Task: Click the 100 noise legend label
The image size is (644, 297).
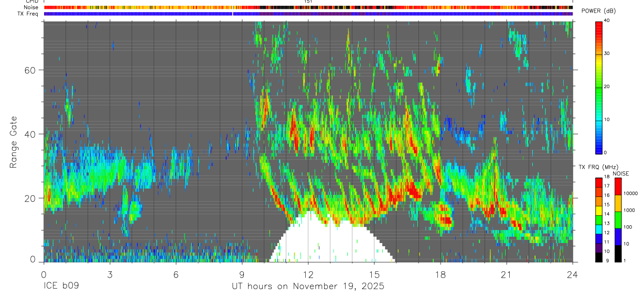Action: click(x=628, y=227)
